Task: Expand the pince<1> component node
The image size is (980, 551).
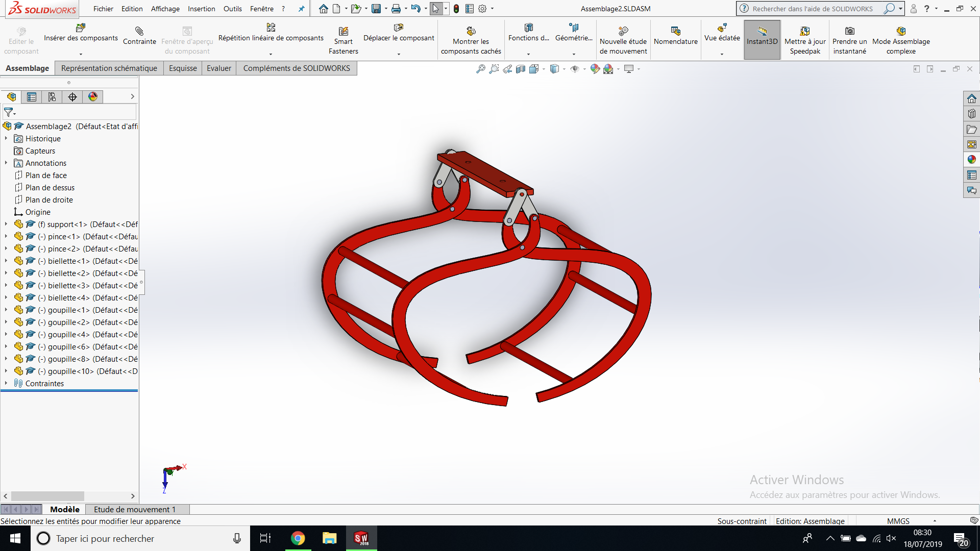Action: point(6,236)
